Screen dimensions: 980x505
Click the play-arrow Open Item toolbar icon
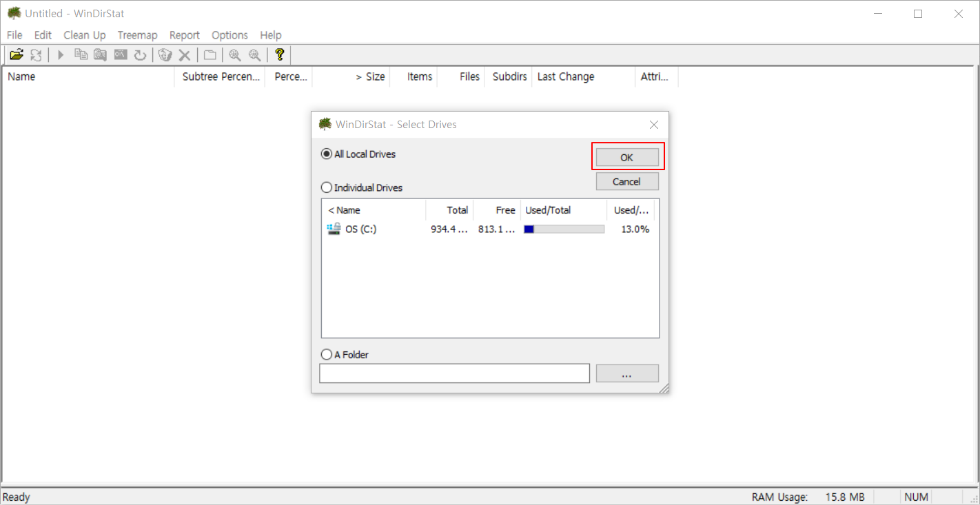click(61, 55)
